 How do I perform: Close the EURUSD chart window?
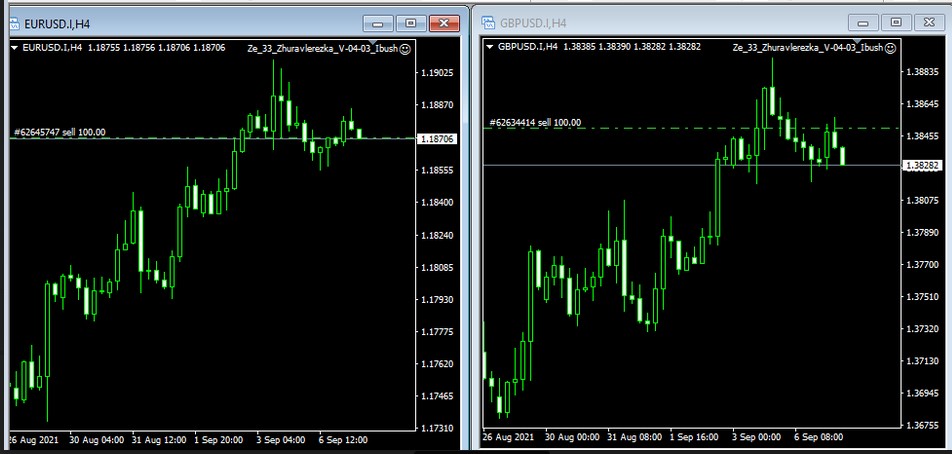[443, 22]
